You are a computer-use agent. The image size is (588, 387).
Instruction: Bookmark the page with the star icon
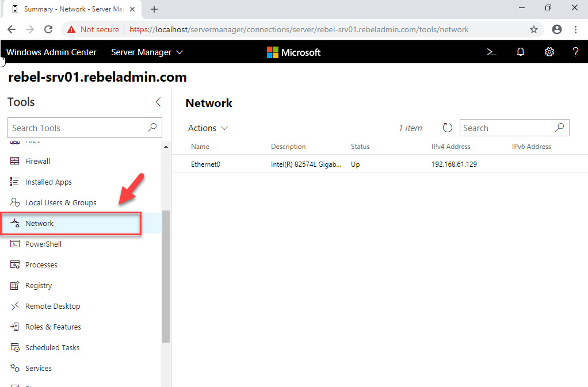coord(534,29)
